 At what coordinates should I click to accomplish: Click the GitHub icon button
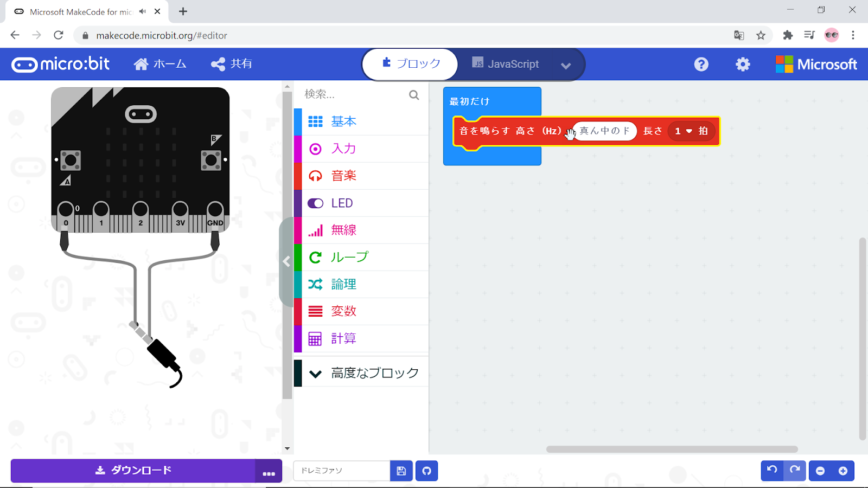tap(427, 471)
